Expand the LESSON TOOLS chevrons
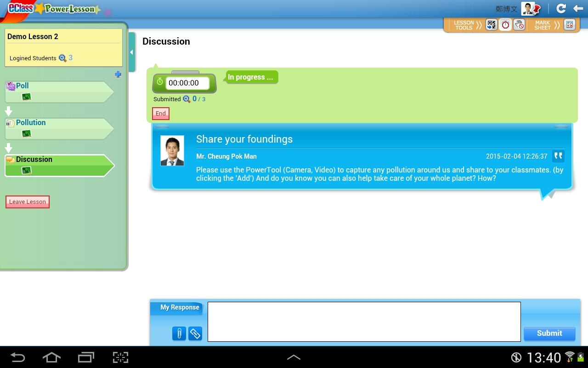The width and height of the screenshot is (588, 368). click(x=479, y=25)
